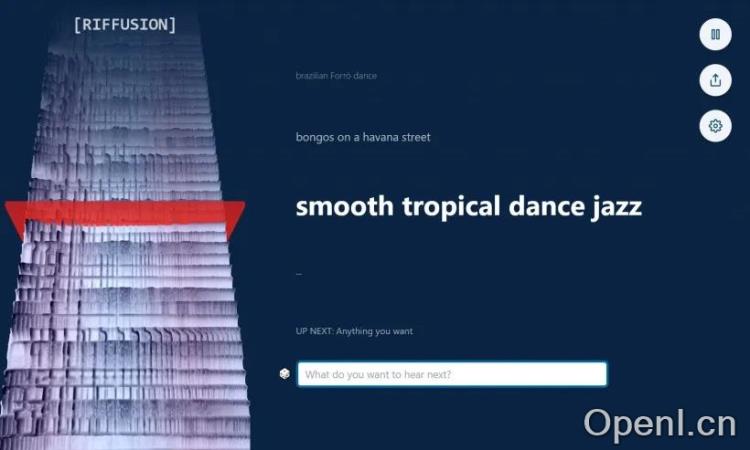Click the [RIFFUSION] logo

click(125, 24)
